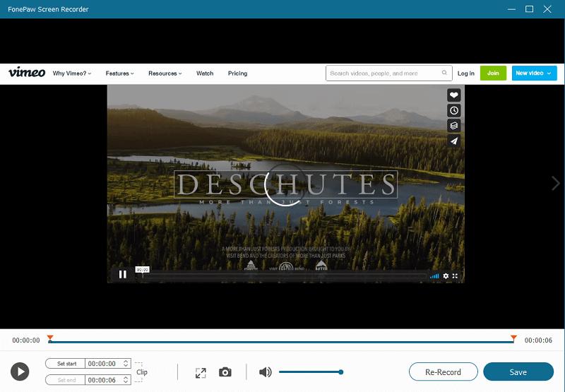Screen dimensions: 565x392
Task: Expand the Why Vimeo? menu
Action: (72, 73)
